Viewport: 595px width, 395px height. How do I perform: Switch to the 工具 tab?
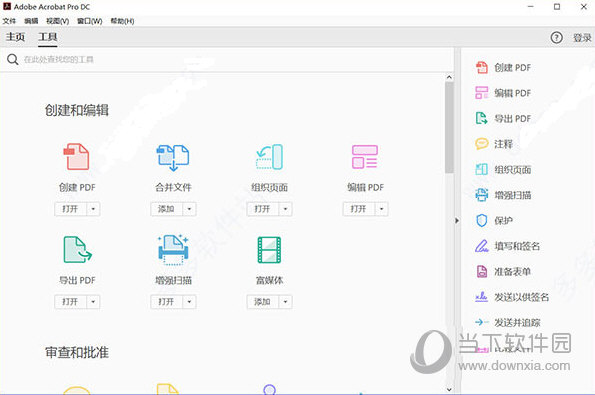click(x=47, y=37)
